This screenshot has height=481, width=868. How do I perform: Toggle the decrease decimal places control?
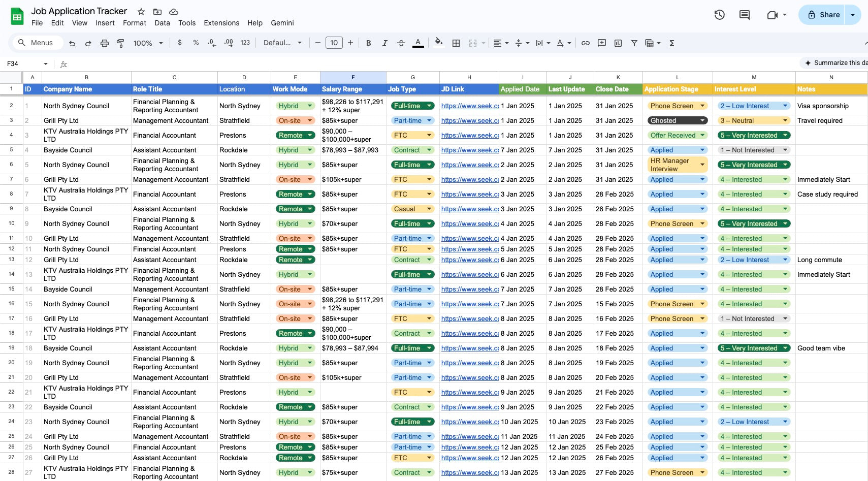click(211, 43)
